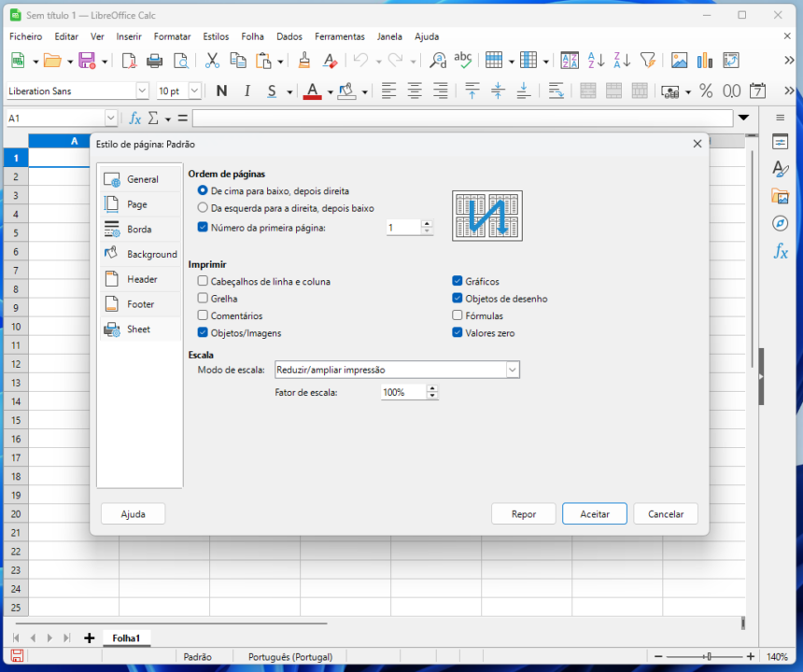Screen dimensions: 803x672
Task: Click the Align center icon
Action: [x=415, y=91]
